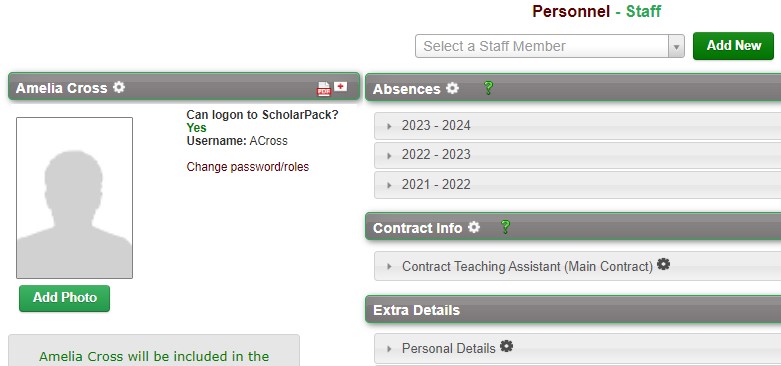
Task: Edit Contract Teaching Assistant gear icon
Action: click(x=663, y=264)
